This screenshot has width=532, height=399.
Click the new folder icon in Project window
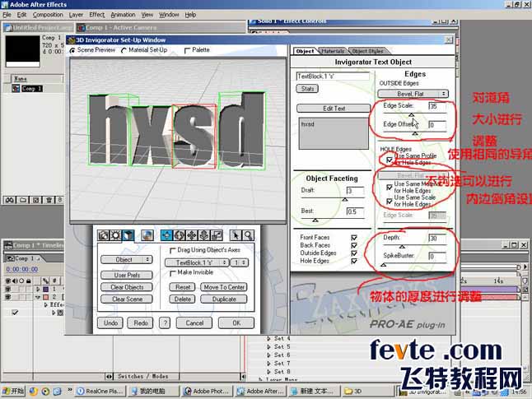[23, 200]
